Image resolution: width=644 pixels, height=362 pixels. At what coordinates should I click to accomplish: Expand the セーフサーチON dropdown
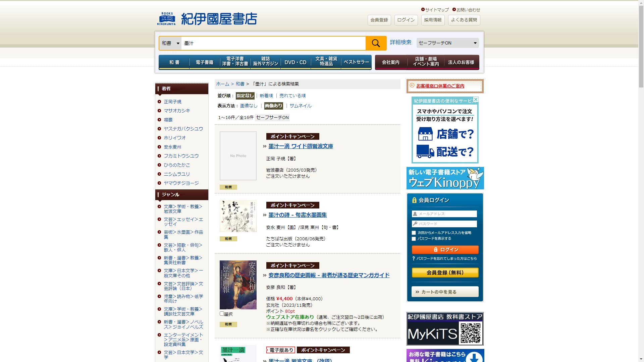tap(447, 43)
